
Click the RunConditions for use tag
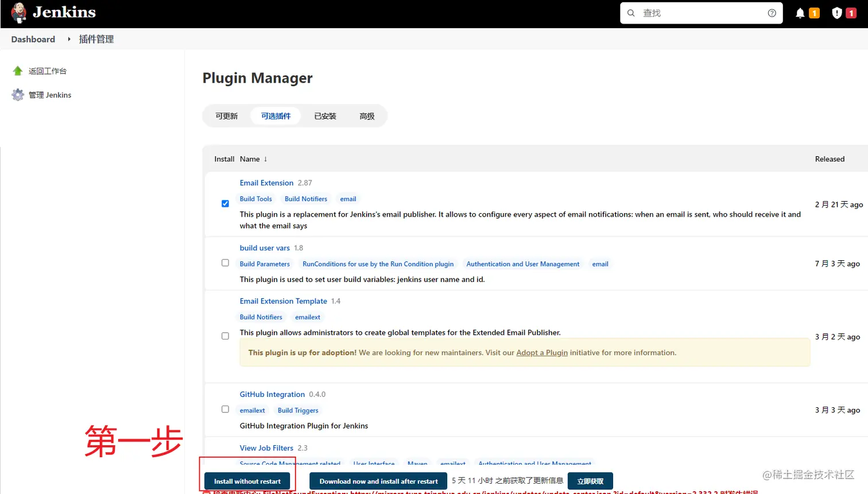coord(378,264)
